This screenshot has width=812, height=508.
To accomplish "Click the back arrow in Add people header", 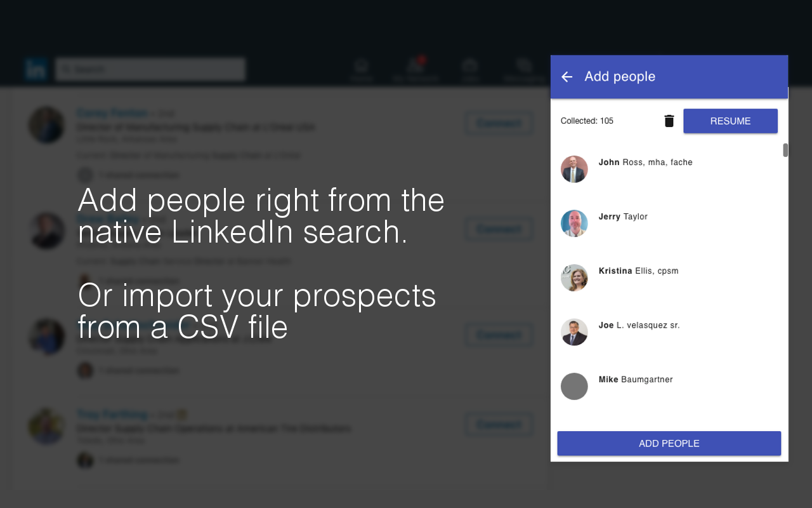I will tap(566, 76).
